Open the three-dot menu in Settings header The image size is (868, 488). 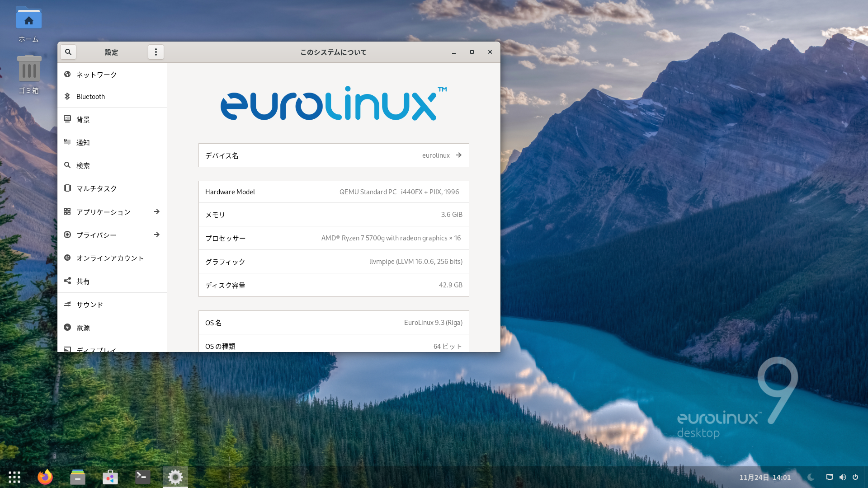156,52
